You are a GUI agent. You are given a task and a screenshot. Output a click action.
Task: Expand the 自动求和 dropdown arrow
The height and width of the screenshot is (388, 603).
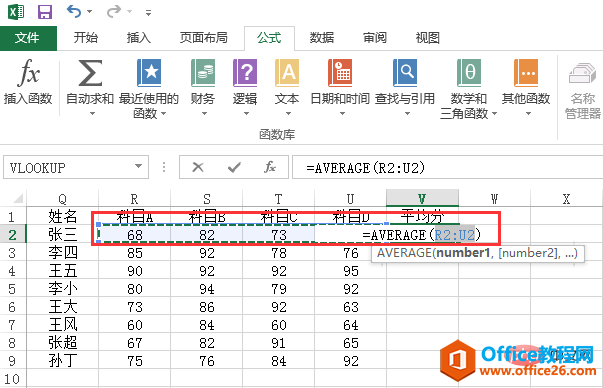pyautogui.click(x=92, y=113)
